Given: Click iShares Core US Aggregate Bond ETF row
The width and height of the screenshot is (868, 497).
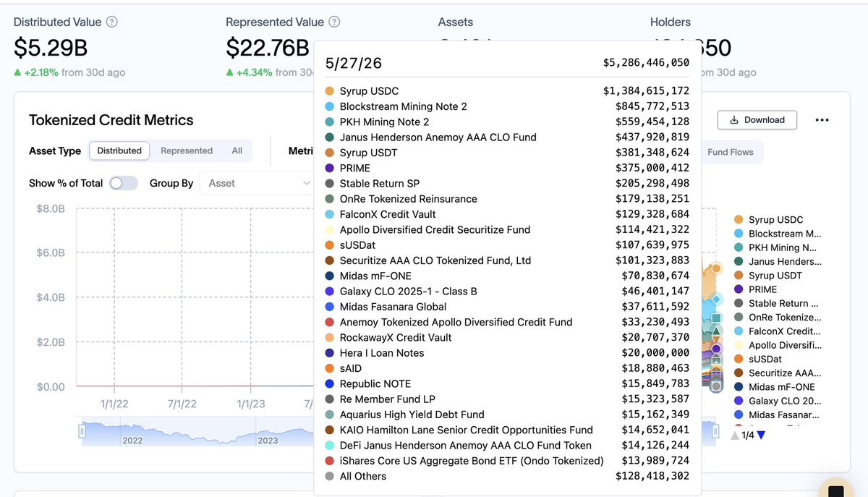Looking at the screenshot, I should click(507, 461).
